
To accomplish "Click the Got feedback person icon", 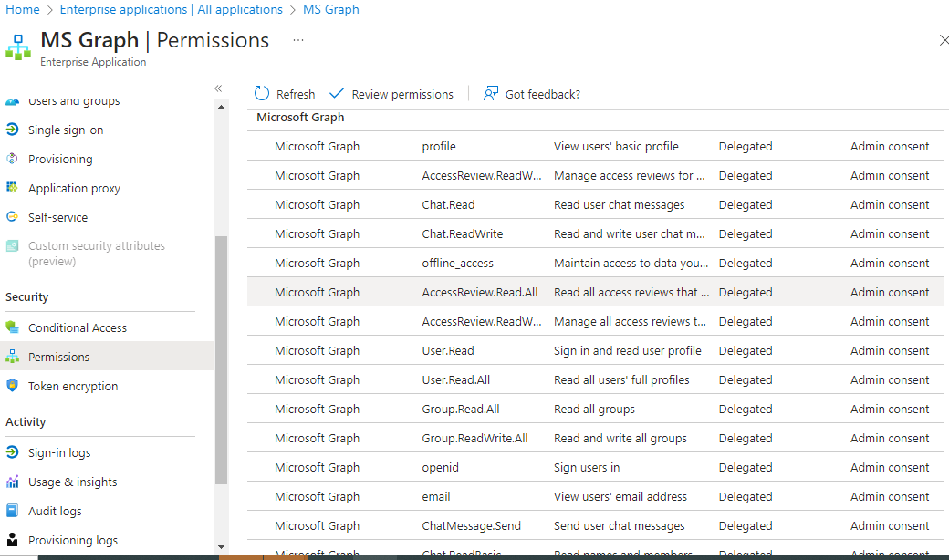I will (490, 93).
